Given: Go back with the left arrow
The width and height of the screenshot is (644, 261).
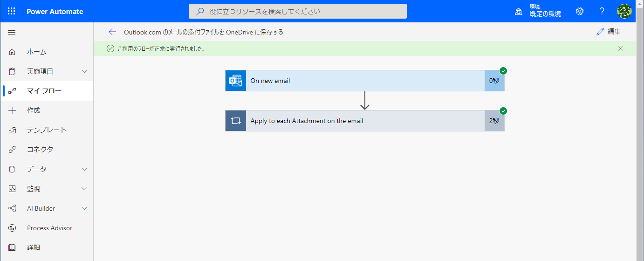Looking at the screenshot, I should [112, 32].
